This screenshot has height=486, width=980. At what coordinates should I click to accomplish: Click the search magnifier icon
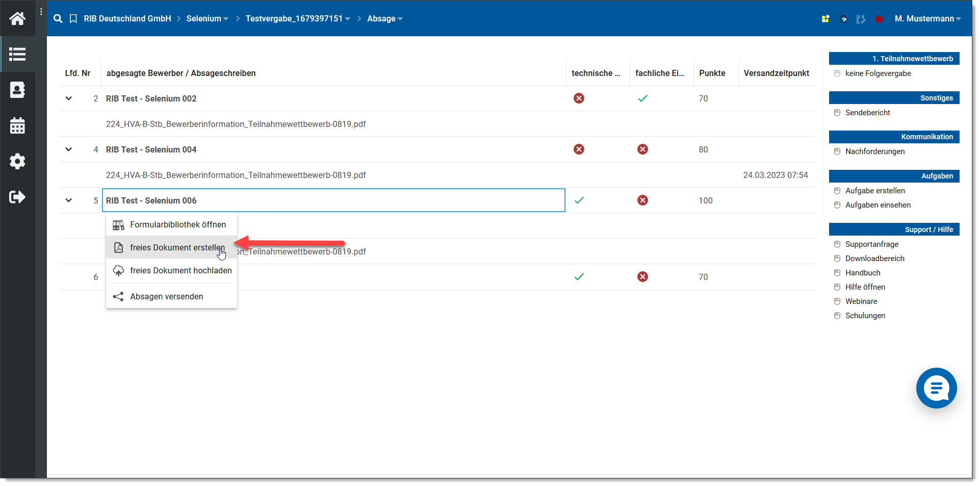[58, 19]
